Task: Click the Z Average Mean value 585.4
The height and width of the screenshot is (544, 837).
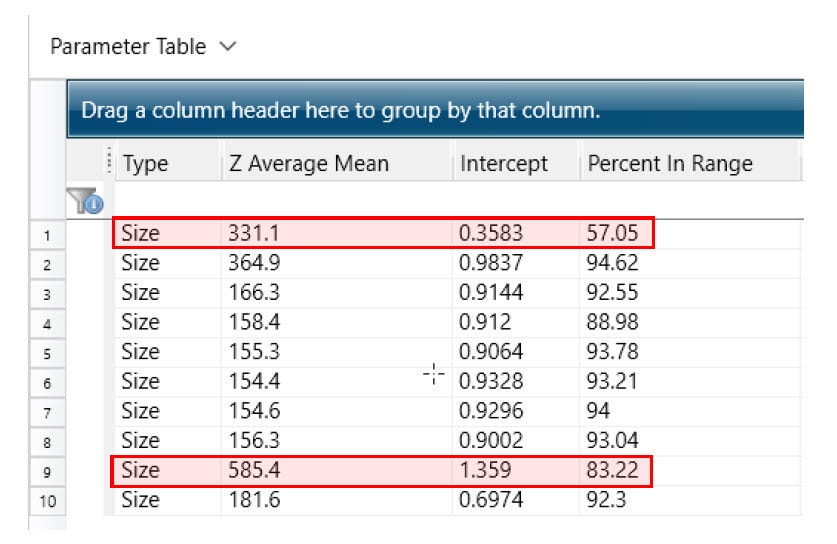Action: click(x=252, y=470)
